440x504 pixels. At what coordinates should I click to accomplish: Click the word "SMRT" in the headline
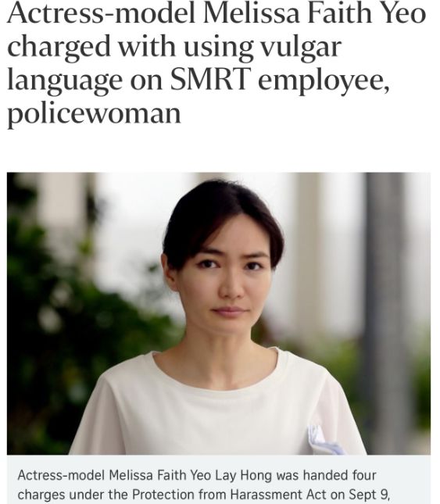click(210, 80)
